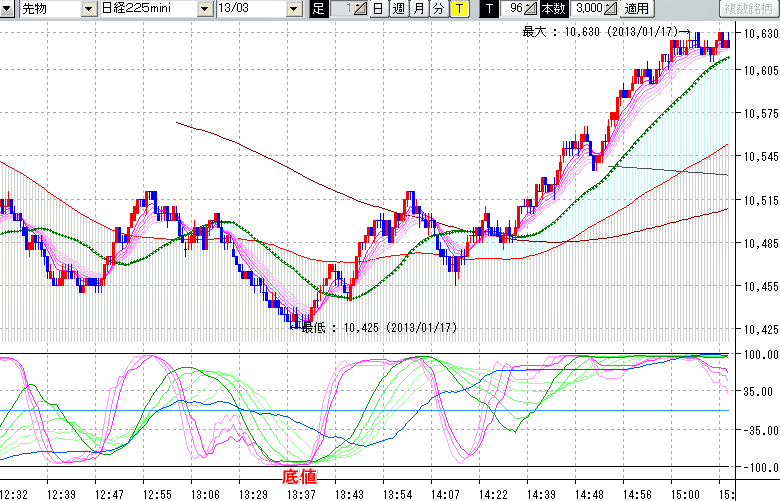Screen dimensions: 780x501
Task: Click the black 本数 label
Action: coord(552,9)
